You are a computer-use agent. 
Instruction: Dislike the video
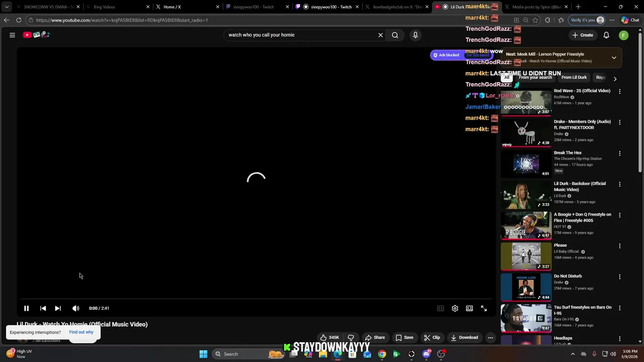[x=351, y=337]
